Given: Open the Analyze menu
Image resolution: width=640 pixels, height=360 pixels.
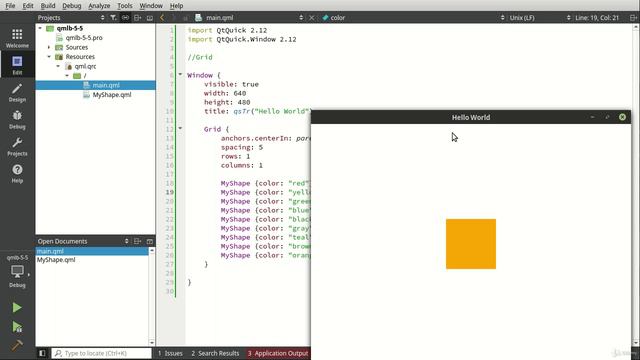Looking at the screenshot, I should point(99,6).
